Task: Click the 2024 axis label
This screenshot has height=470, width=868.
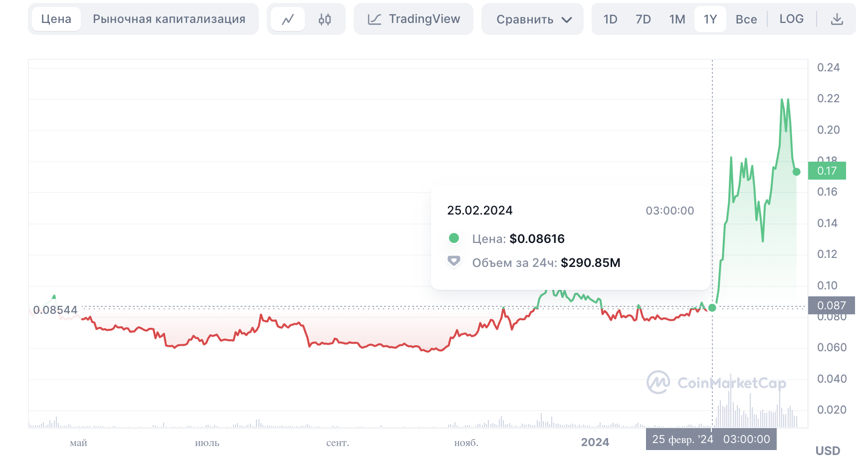Action: point(595,442)
